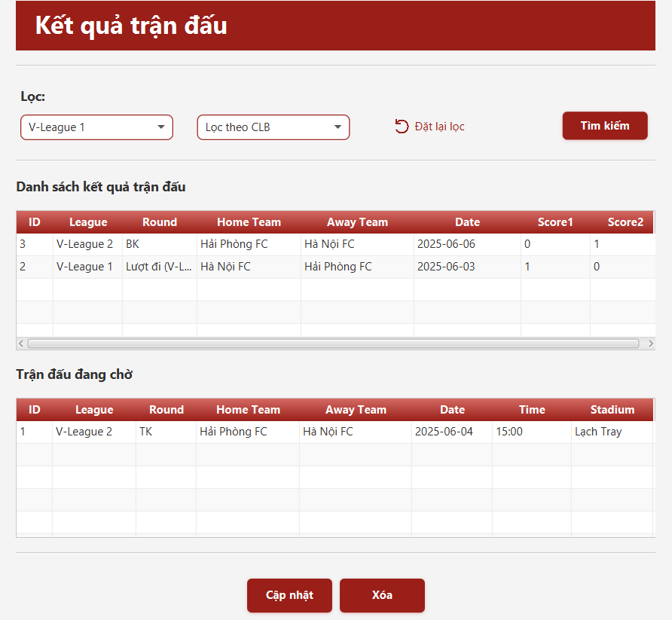Click the 'Cập nhật' update button
Viewport: 672px width, 620px height.
(289, 595)
